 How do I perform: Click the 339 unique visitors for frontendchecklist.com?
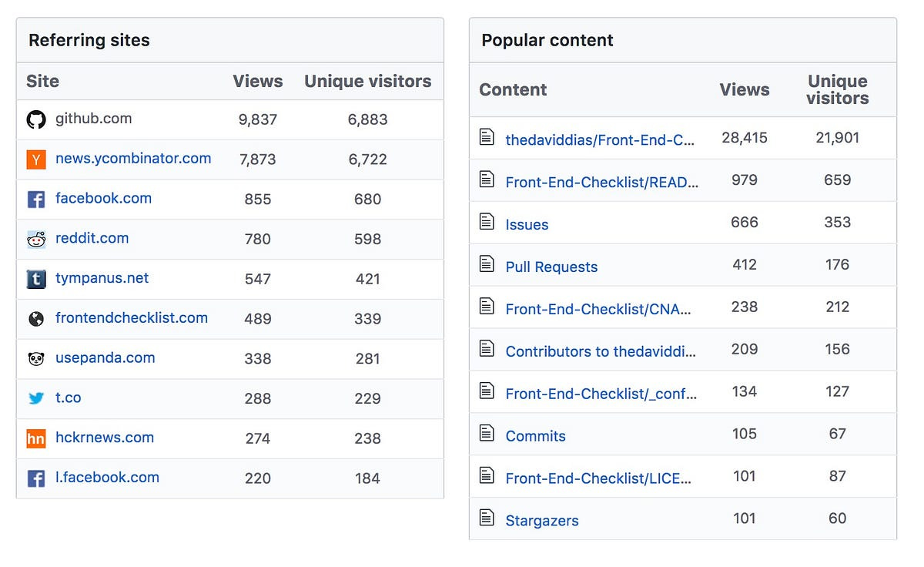point(367,319)
